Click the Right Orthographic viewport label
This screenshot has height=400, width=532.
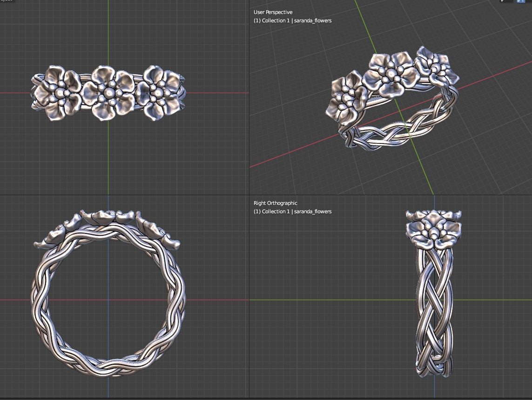tap(275, 203)
